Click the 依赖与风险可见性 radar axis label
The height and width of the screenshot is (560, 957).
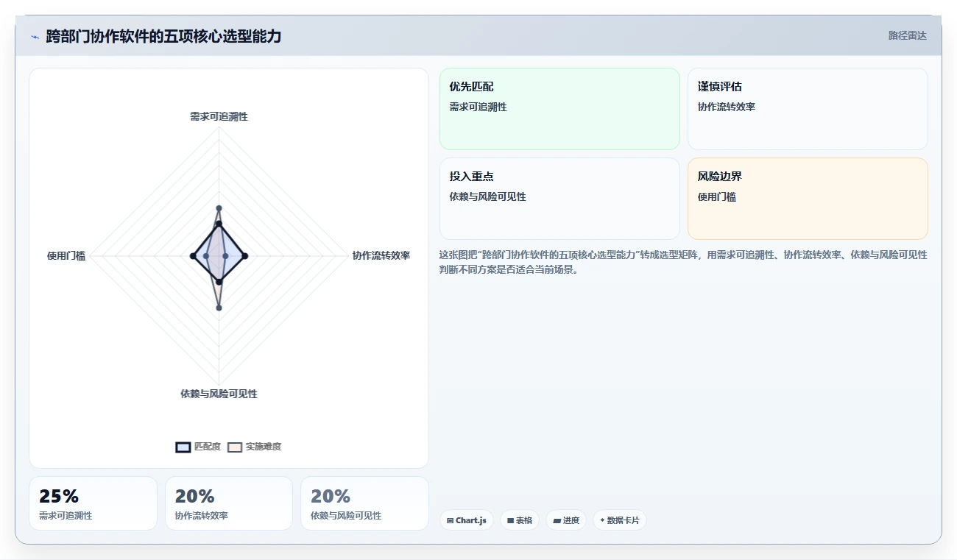(x=219, y=394)
